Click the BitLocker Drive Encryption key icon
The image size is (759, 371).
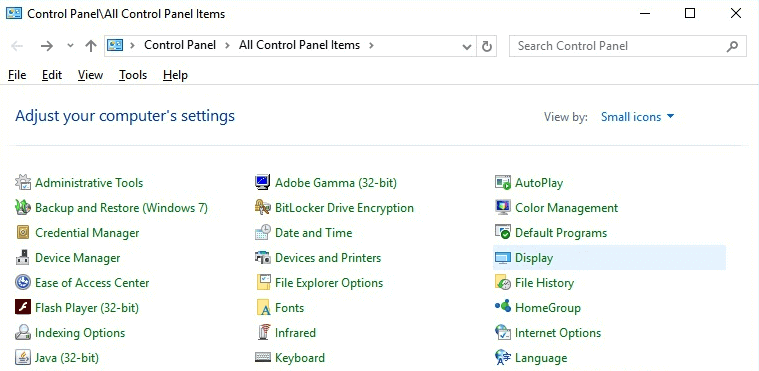click(262, 208)
